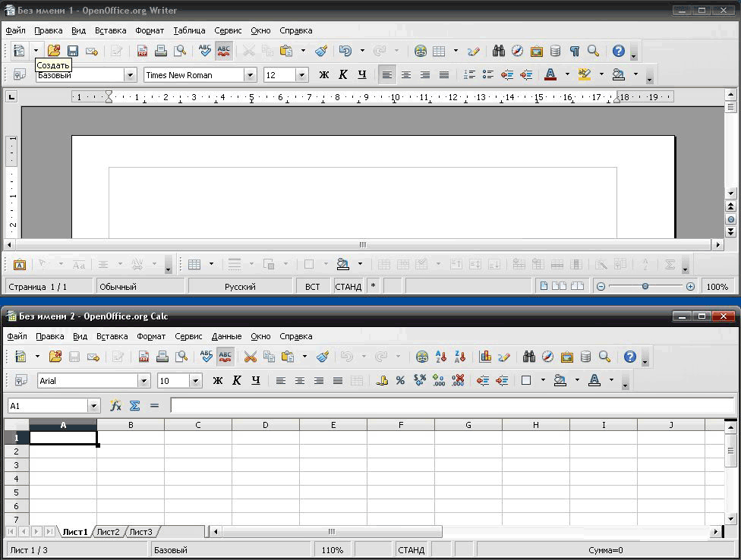The width and height of the screenshot is (741, 560).
Task: Click Font Color A icon in Writer
Action: point(550,74)
